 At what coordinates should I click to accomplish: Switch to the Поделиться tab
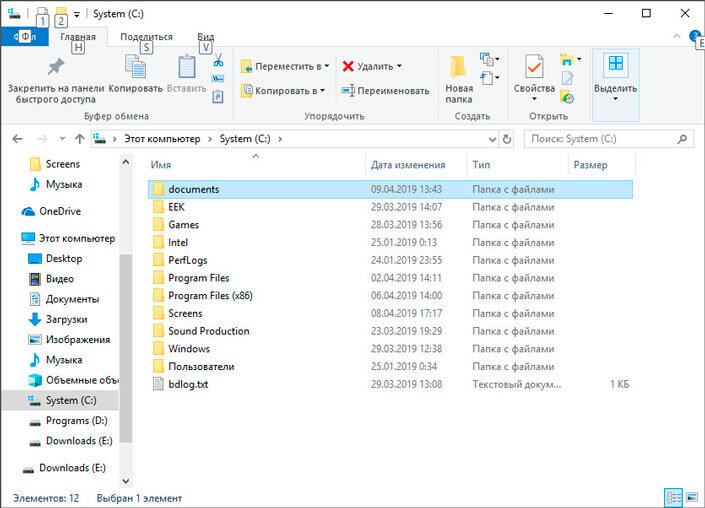pyautogui.click(x=146, y=37)
